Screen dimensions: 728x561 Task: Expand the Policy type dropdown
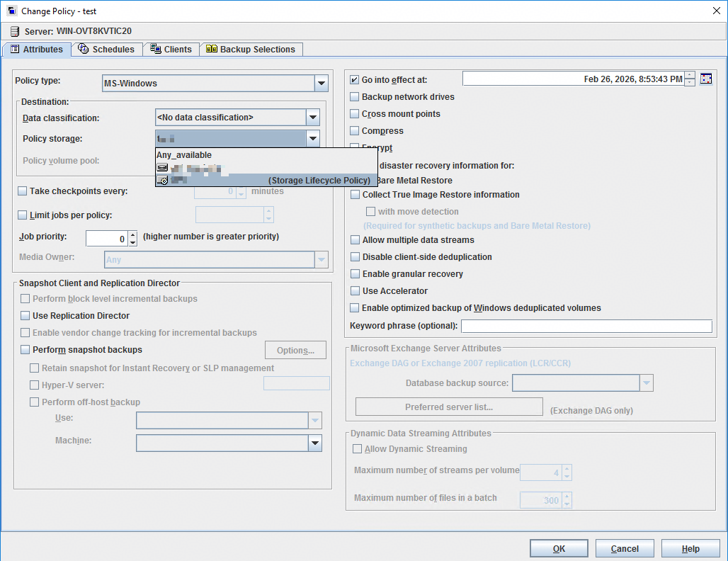click(x=322, y=84)
